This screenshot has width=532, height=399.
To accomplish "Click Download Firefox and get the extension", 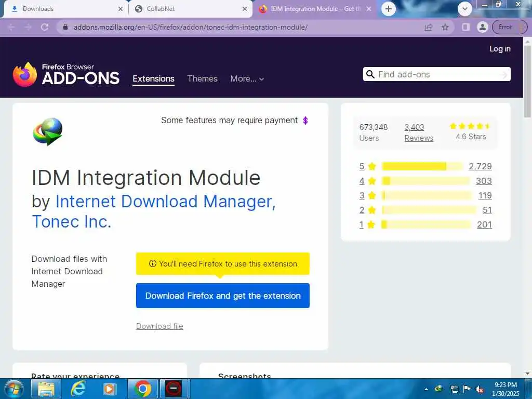I will click(222, 296).
